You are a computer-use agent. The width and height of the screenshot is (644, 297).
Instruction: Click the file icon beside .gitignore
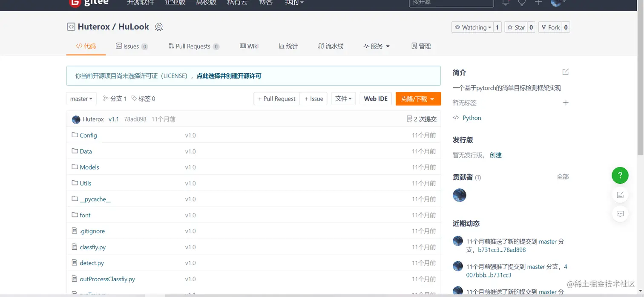click(75, 231)
